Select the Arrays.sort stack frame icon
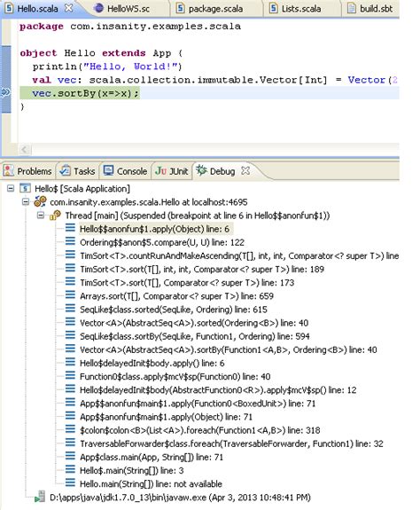 (70, 295)
